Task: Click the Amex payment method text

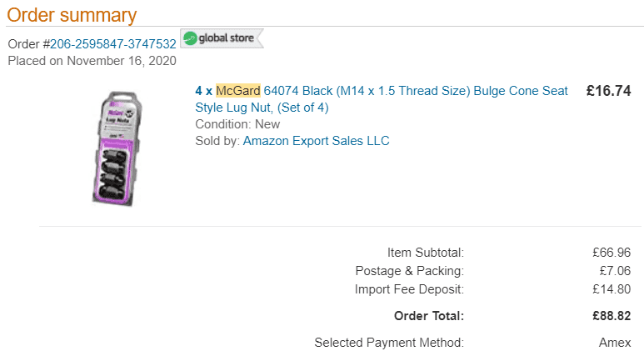Action: (615, 343)
